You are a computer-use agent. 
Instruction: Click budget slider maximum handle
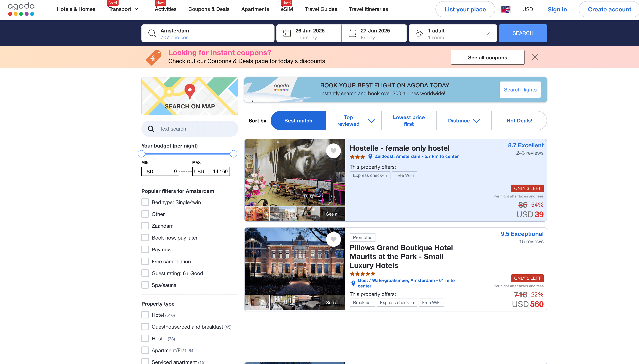coord(233,154)
